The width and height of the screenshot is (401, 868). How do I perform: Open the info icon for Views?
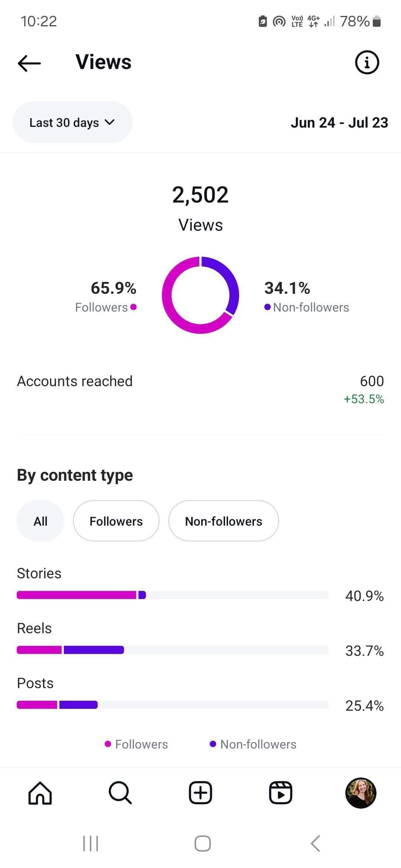pyautogui.click(x=367, y=62)
